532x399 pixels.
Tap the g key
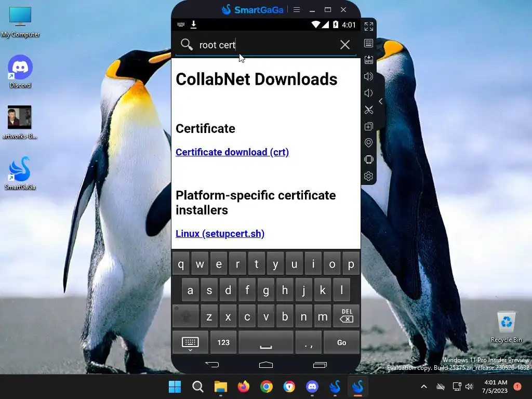[266, 290]
